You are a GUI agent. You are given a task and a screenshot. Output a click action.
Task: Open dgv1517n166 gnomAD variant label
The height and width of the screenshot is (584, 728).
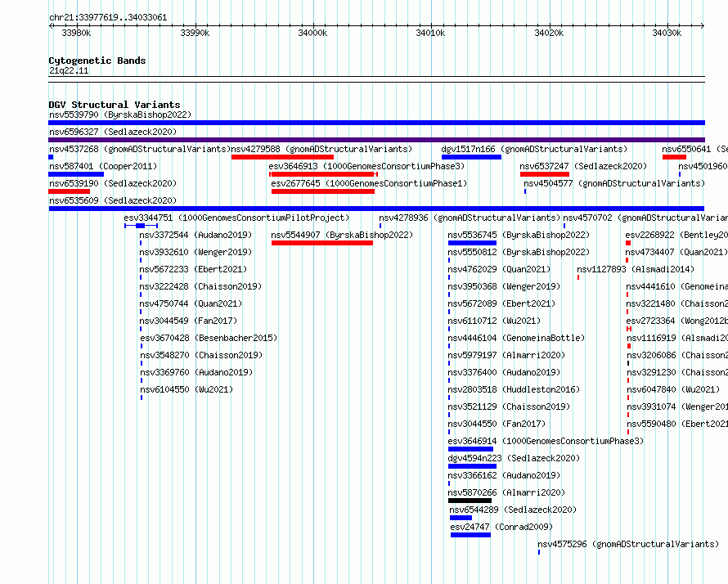point(534,149)
